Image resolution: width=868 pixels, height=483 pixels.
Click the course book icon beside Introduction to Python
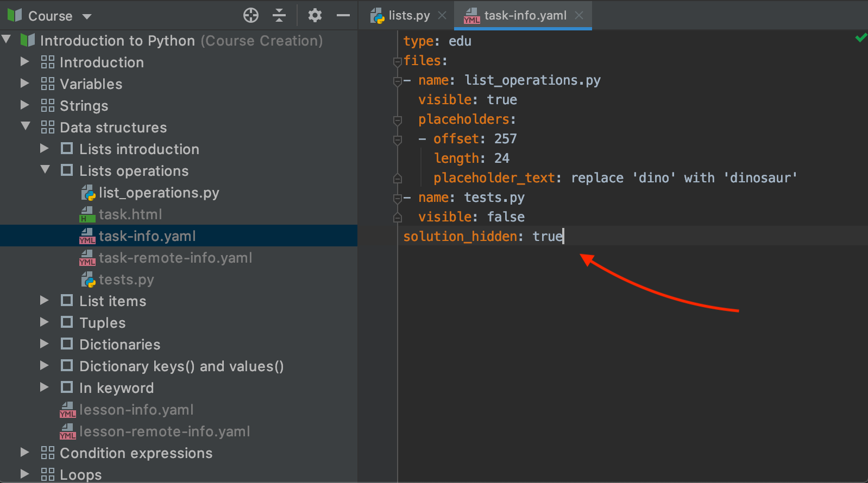point(28,40)
